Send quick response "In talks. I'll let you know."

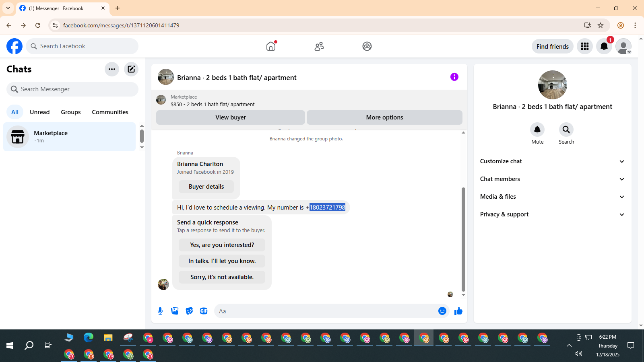point(222,261)
